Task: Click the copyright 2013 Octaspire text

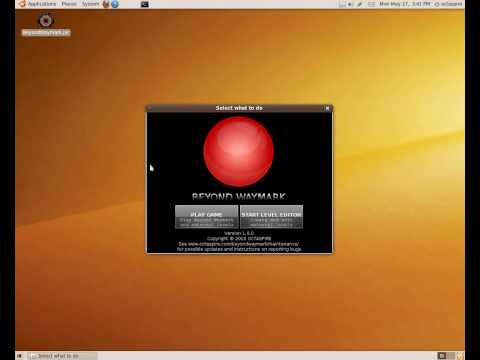Action: click(x=239, y=238)
